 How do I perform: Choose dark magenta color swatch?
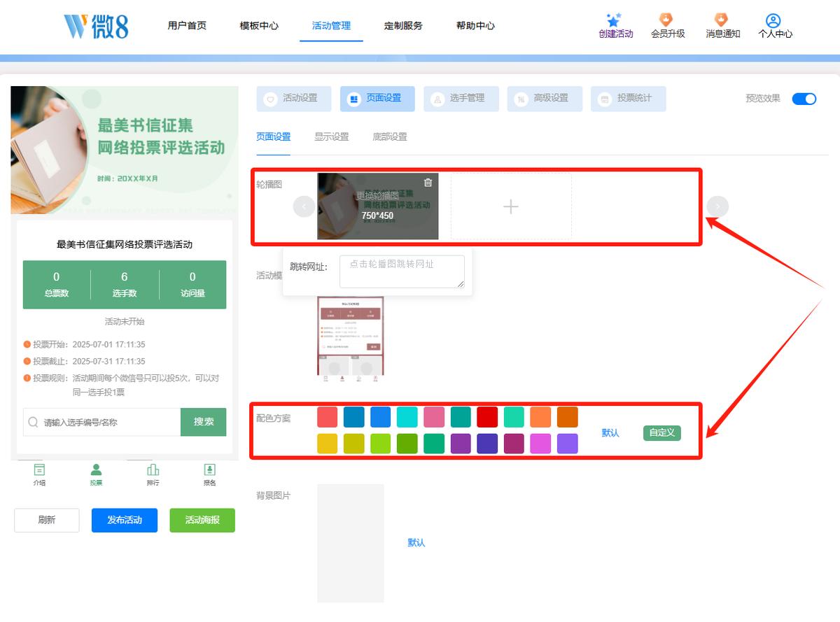click(514, 444)
